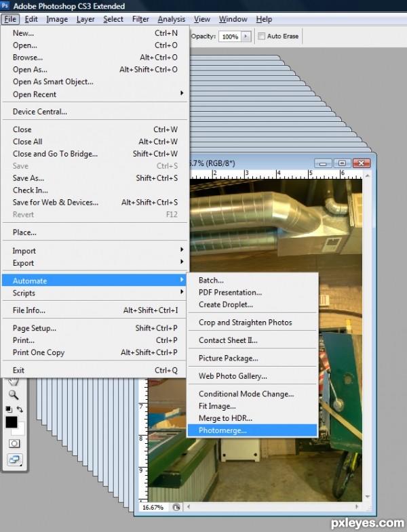Click the Photoshop Ps title bar icon
This screenshot has width=407, height=532.
point(5,6)
